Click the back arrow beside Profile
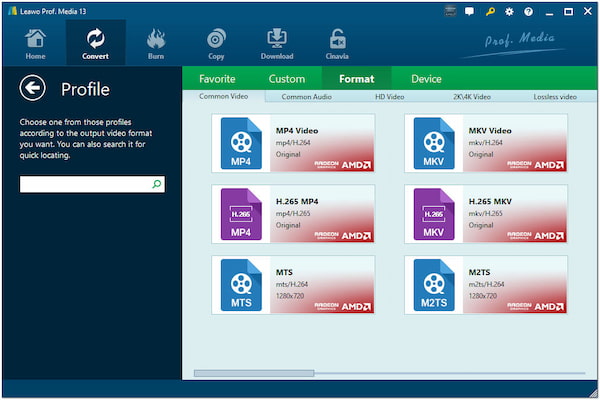The height and width of the screenshot is (400, 600). click(33, 89)
